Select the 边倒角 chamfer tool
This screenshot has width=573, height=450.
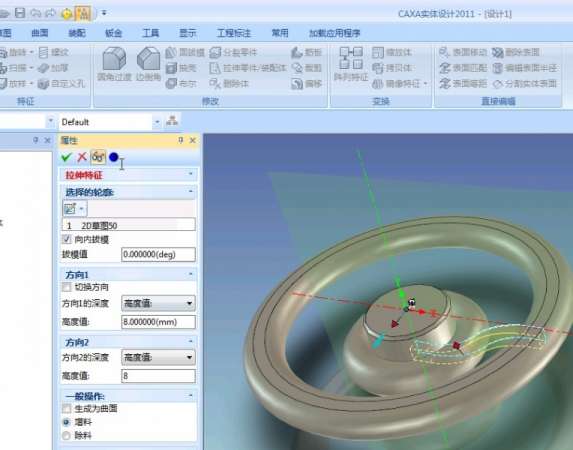(x=148, y=64)
